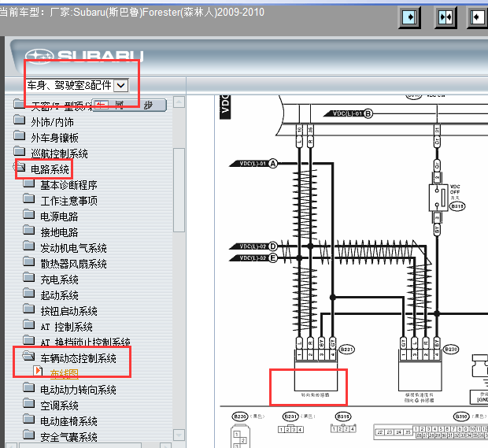Click the VDC(L)-01 A reference marker

(253, 164)
